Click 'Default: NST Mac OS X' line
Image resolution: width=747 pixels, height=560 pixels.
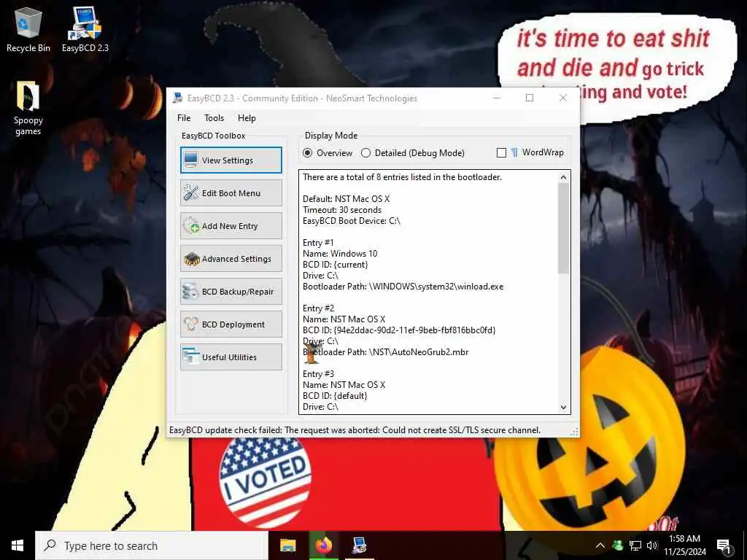[346, 199]
